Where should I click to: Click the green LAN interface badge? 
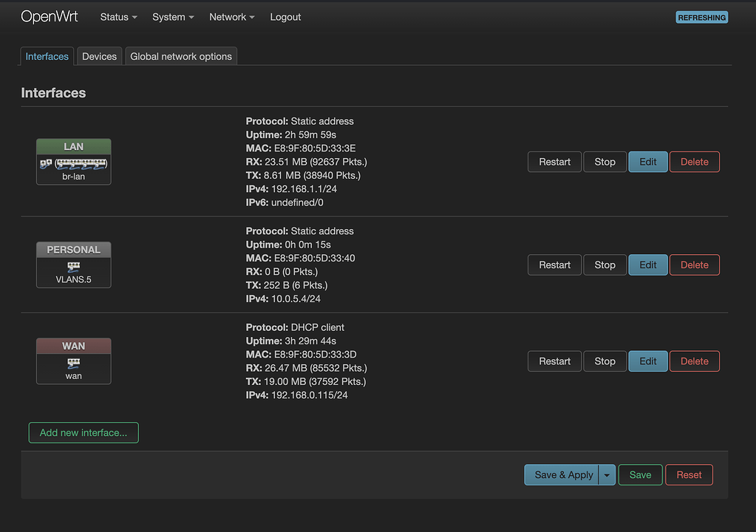click(x=73, y=146)
